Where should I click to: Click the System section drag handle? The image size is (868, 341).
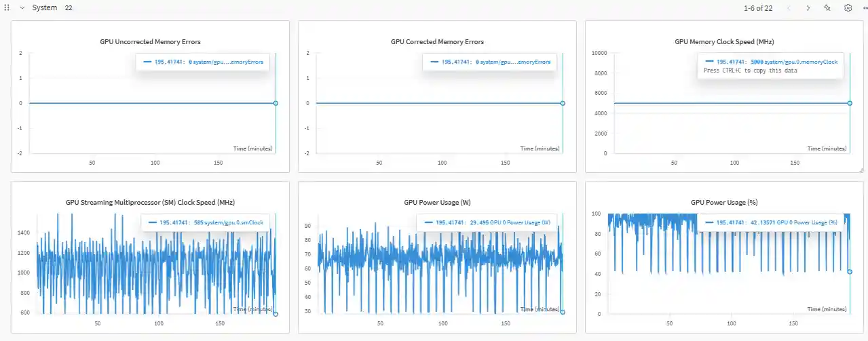(x=7, y=7)
